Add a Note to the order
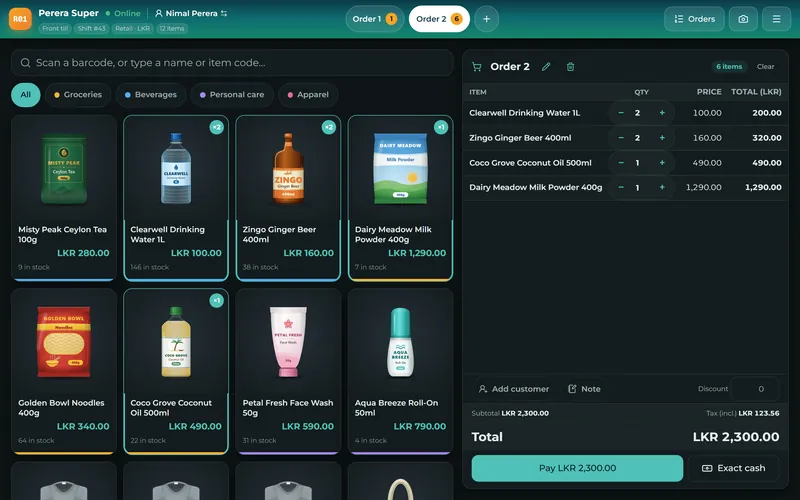 coord(585,389)
